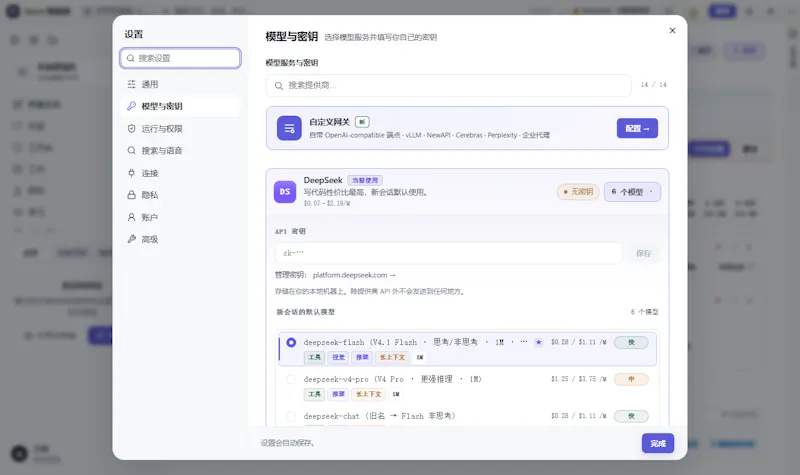Open the 账户 settings section
The height and width of the screenshot is (475, 800).
(181, 217)
